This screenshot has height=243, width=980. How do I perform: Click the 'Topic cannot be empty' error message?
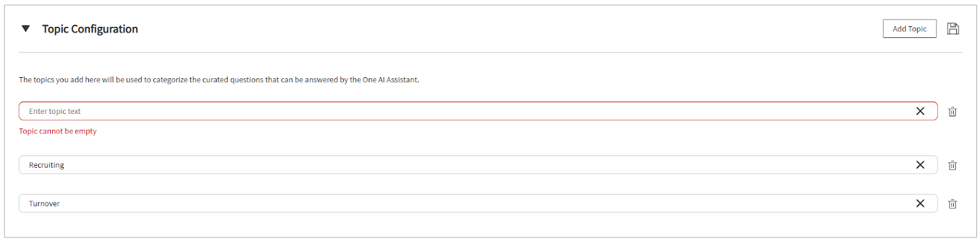click(58, 131)
